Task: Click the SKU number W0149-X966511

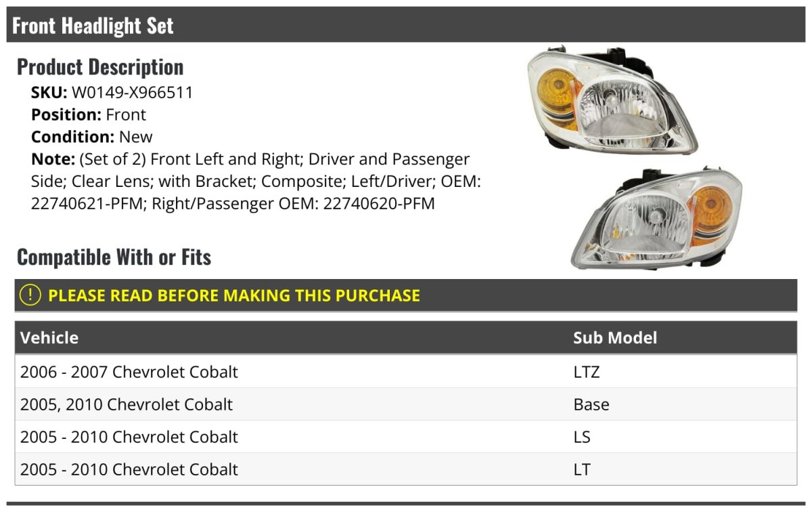Action: pos(132,93)
